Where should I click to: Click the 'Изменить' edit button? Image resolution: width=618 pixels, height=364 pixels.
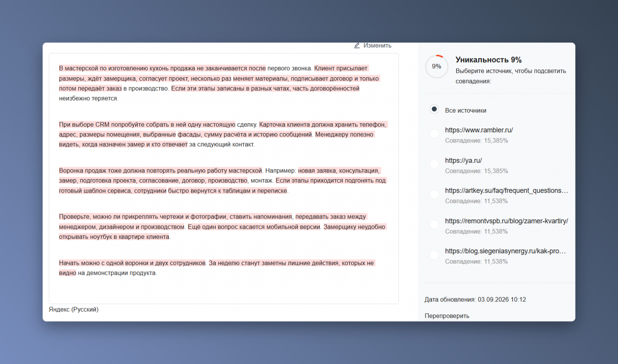(373, 46)
